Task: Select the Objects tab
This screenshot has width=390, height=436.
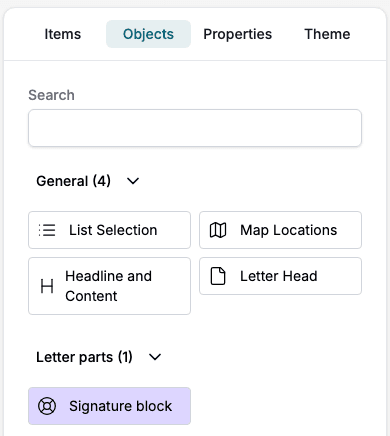Action: pyautogui.click(x=148, y=34)
